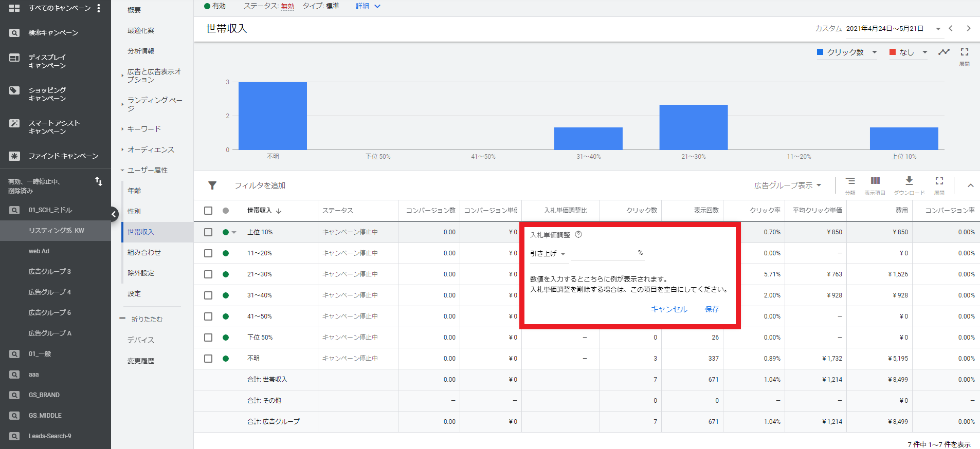
Task: Check the 31~40% row checkbox
Action: tap(208, 295)
